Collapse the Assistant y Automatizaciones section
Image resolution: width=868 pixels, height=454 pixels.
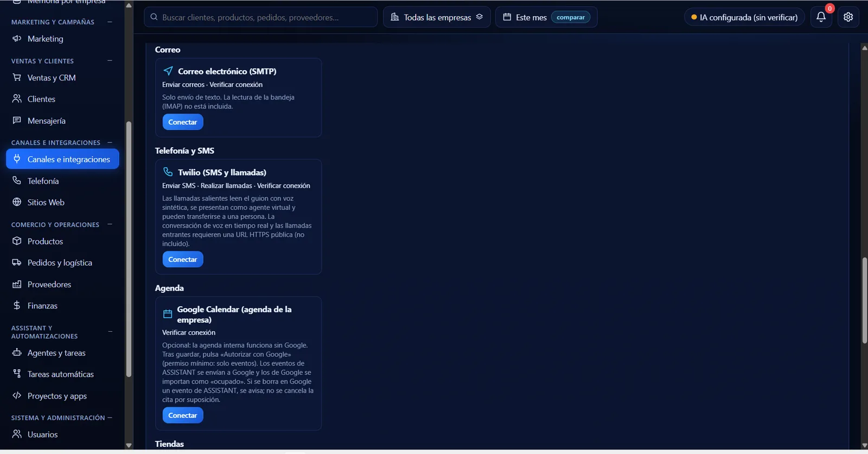click(110, 332)
